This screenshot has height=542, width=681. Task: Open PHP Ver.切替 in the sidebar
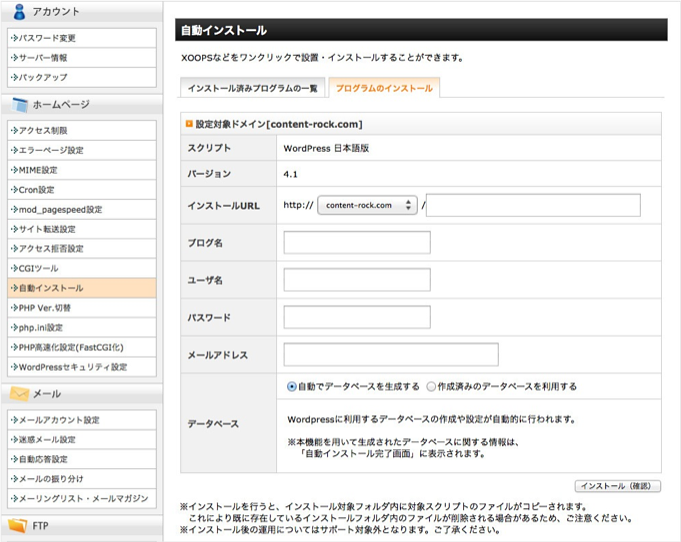pyautogui.click(x=82, y=308)
